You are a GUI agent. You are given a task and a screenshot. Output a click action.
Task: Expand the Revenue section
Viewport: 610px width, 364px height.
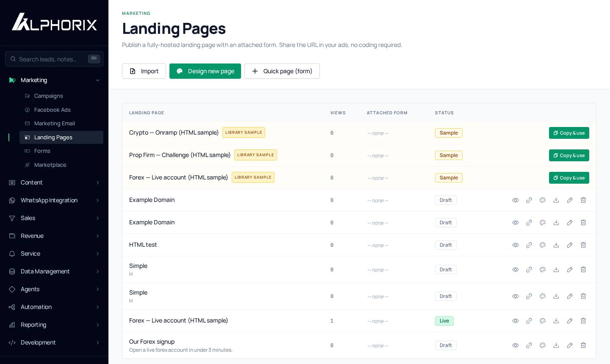(x=54, y=236)
